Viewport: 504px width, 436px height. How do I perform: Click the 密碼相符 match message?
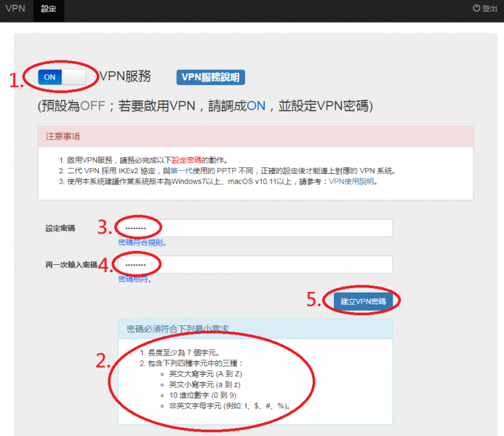point(130,279)
